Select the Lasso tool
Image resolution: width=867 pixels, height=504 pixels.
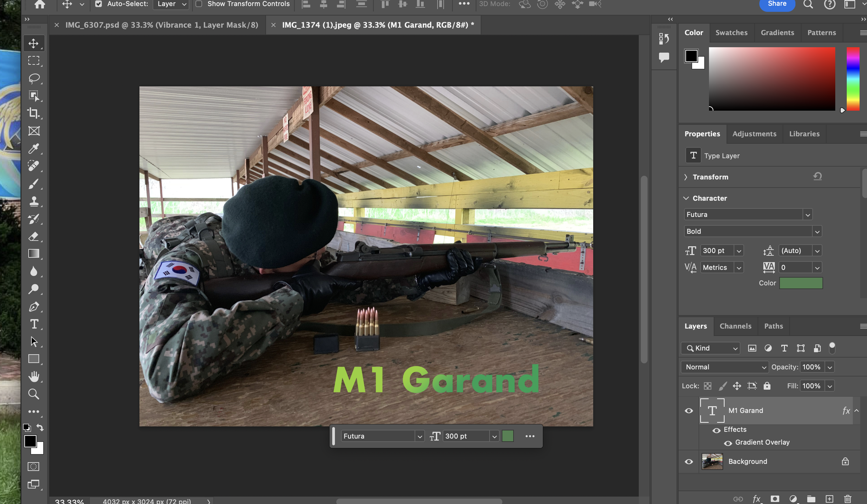point(34,78)
